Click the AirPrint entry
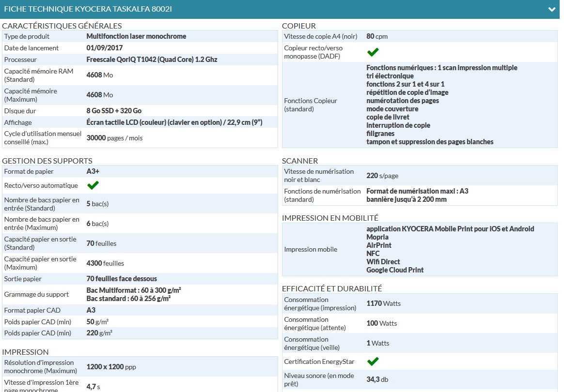Image resolution: width=564 pixels, height=392 pixels. pyautogui.click(x=379, y=245)
